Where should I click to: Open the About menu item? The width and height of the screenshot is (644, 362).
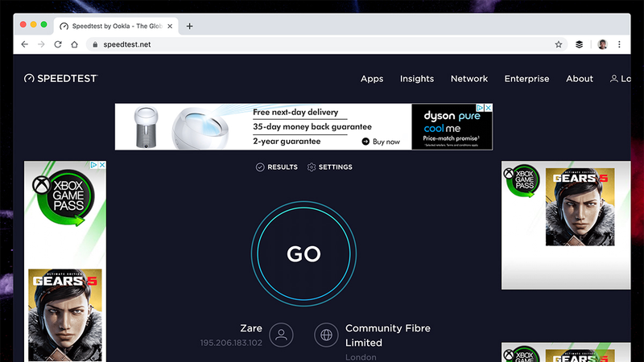pos(580,79)
